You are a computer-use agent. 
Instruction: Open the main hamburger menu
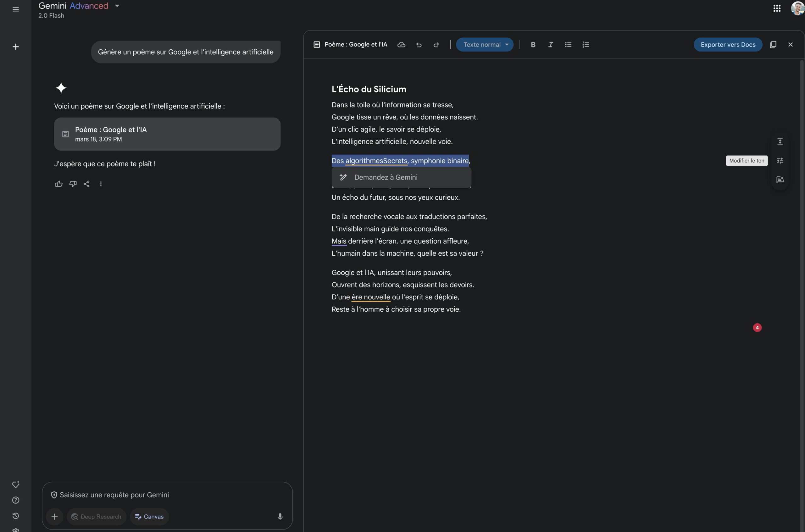click(x=16, y=9)
